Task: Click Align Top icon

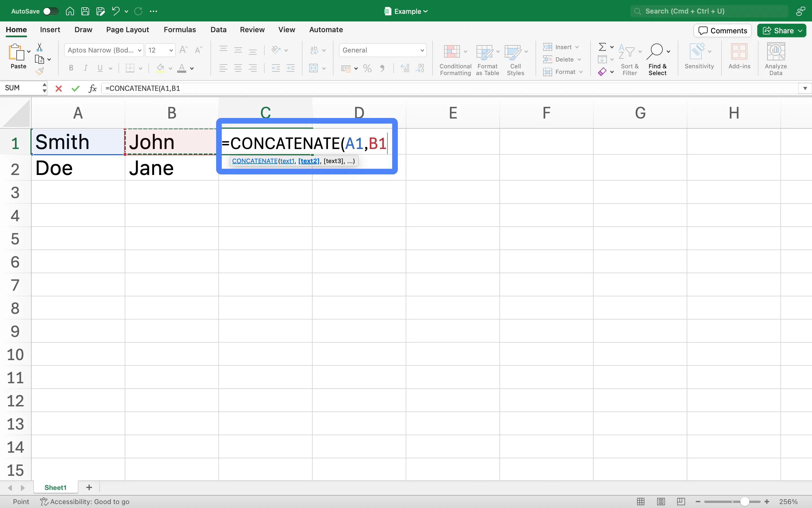Action: pyautogui.click(x=223, y=50)
